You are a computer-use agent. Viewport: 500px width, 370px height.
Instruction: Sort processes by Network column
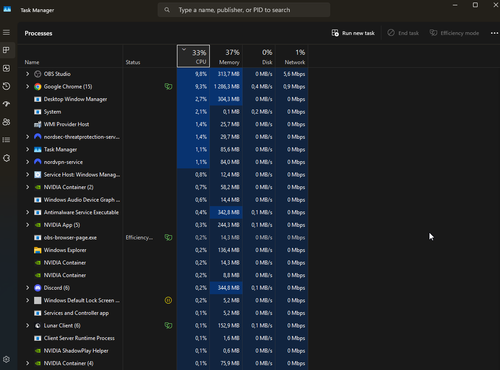(292, 56)
